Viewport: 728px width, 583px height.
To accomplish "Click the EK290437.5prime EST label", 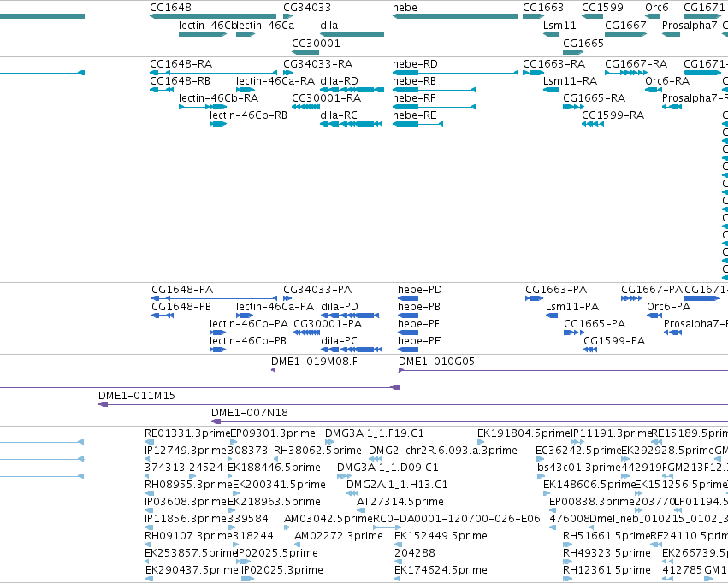I will [192, 570].
